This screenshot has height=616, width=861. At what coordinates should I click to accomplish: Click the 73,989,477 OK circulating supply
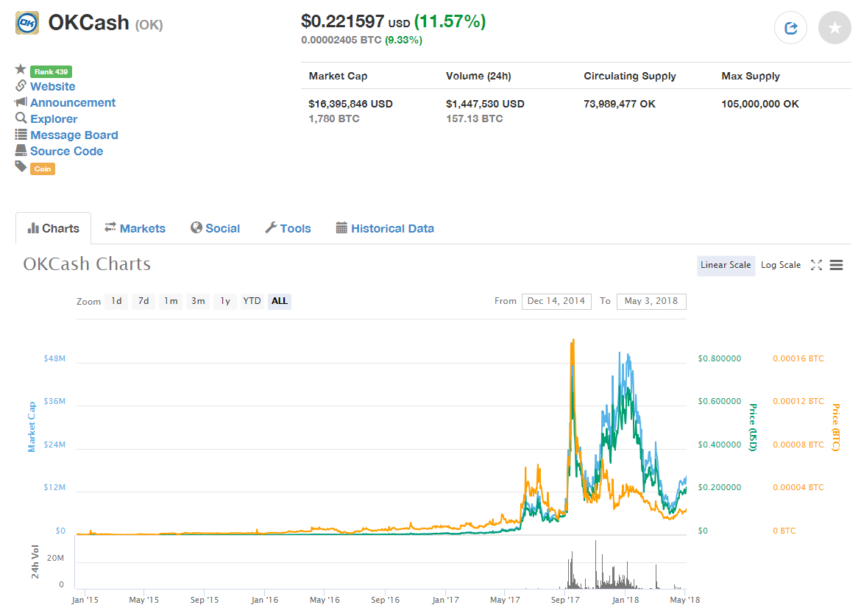(620, 104)
